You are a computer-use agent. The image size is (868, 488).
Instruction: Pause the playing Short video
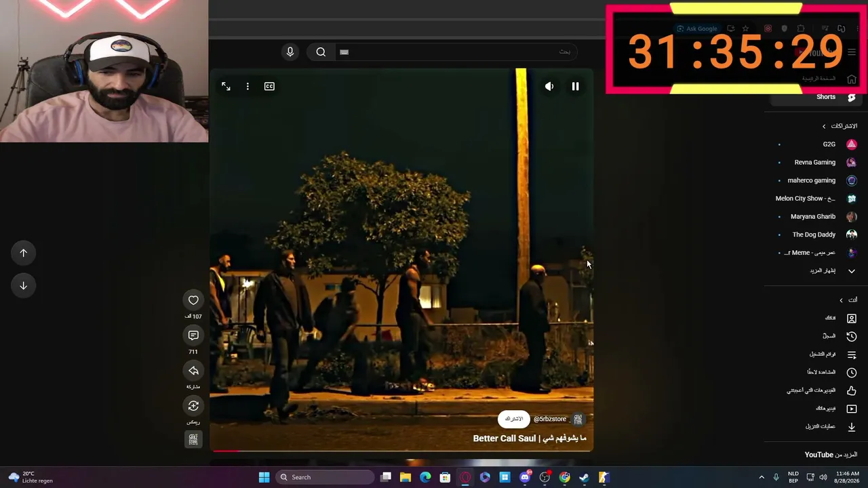tap(575, 86)
